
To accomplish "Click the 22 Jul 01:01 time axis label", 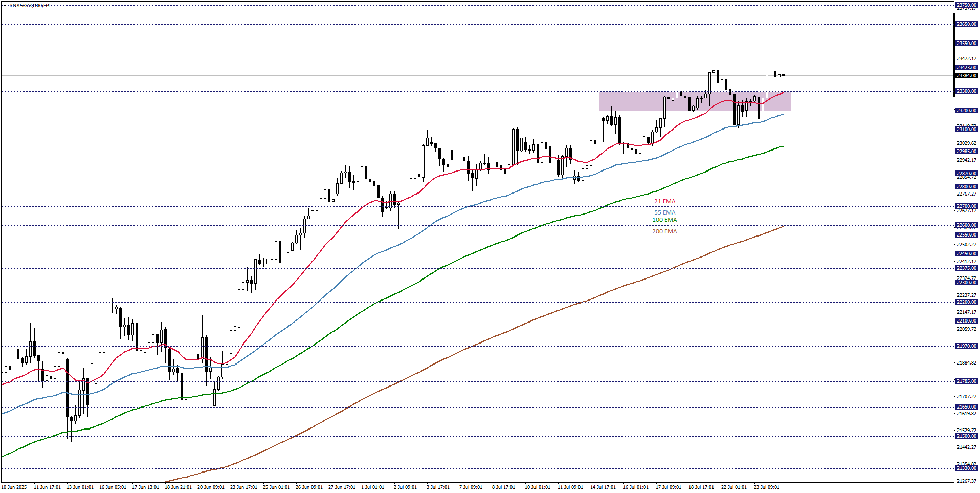I will click(734, 487).
